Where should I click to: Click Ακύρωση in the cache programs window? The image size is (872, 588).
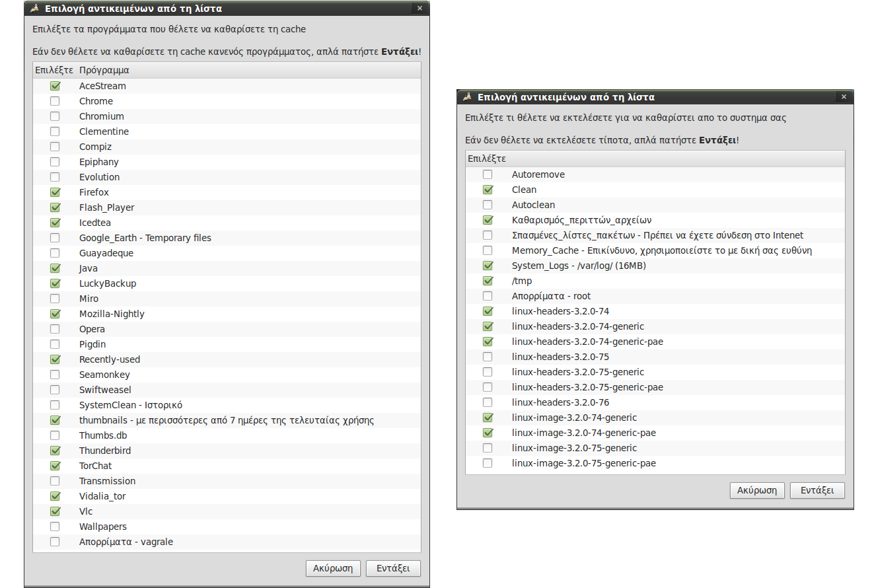coord(334,568)
